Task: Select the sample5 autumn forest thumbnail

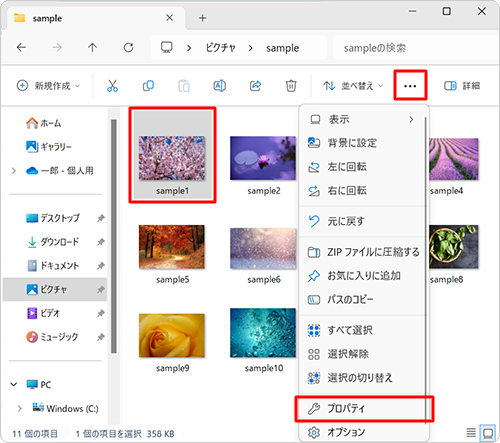Action: [172, 247]
